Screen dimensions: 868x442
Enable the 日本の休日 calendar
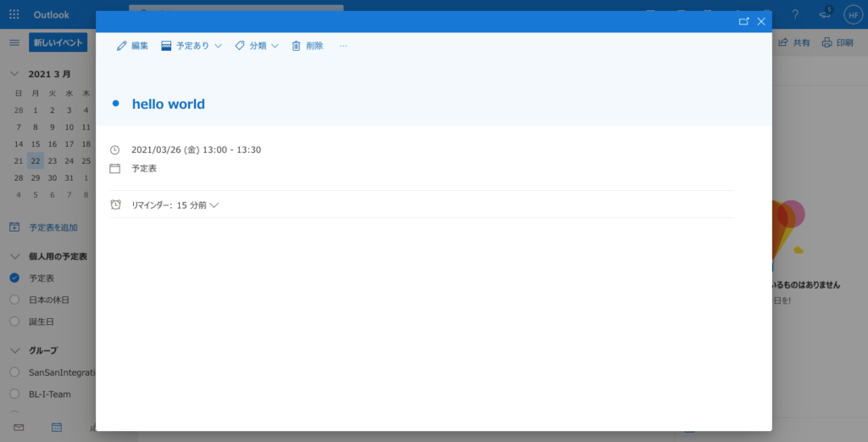click(x=14, y=299)
